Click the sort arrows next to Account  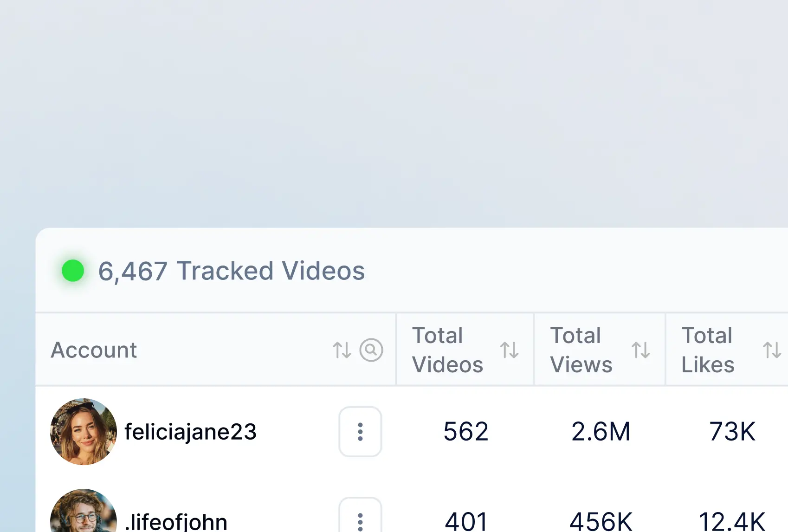click(x=342, y=350)
